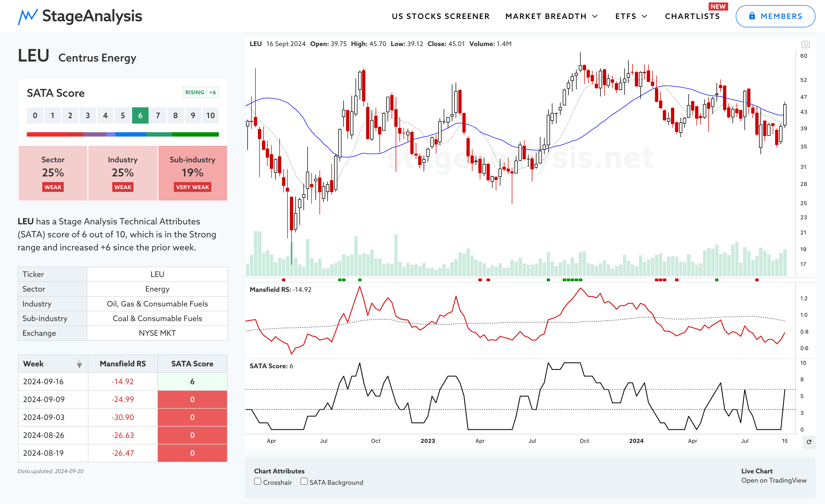The image size is (825, 504).
Task: Click the Members button
Action: click(775, 16)
